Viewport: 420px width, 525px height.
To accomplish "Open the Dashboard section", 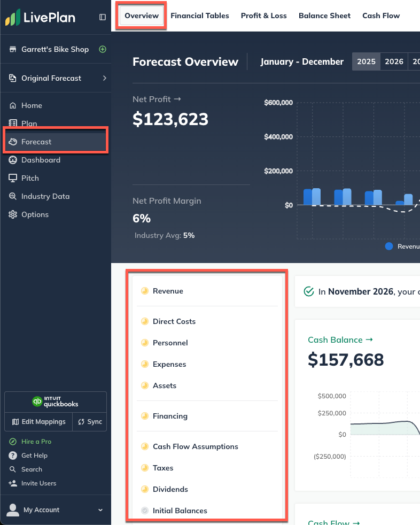I will click(41, 160).
